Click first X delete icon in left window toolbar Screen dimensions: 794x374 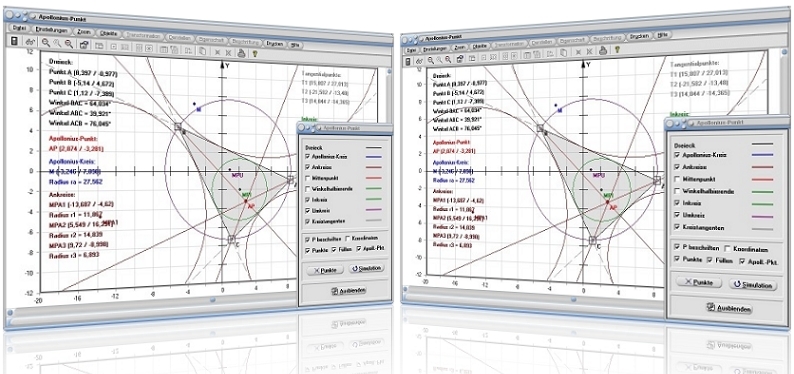tap(217, 52)
